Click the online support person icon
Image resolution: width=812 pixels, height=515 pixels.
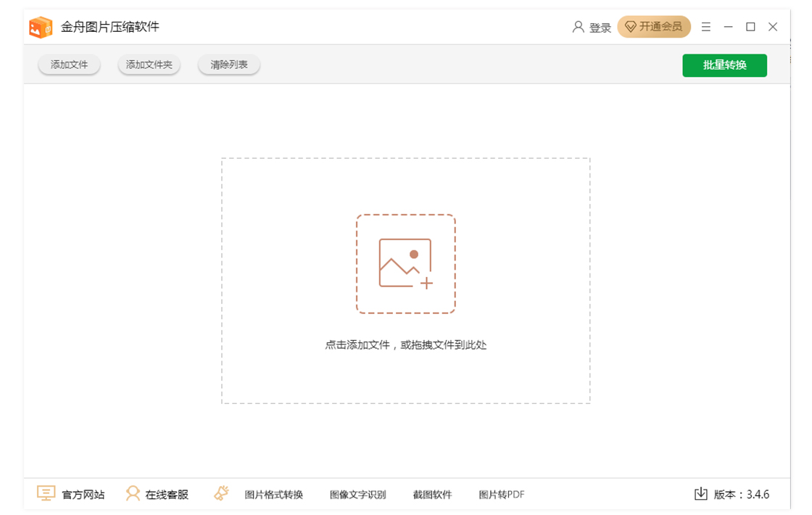(133, 493)
